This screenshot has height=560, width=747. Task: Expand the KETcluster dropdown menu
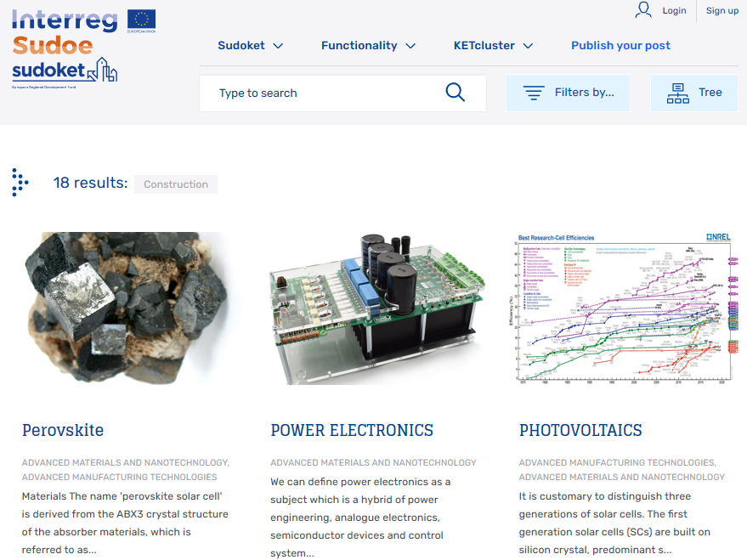pos(493,46)
